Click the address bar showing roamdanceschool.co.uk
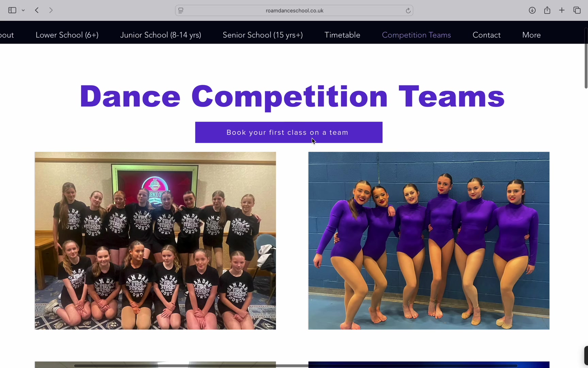The width and height of the screenshot is (588, 368). coord(294,11)
